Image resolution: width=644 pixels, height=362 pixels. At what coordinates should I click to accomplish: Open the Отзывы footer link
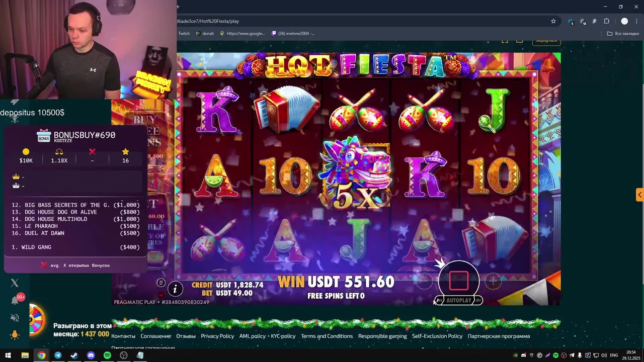[x=186, y=336]
